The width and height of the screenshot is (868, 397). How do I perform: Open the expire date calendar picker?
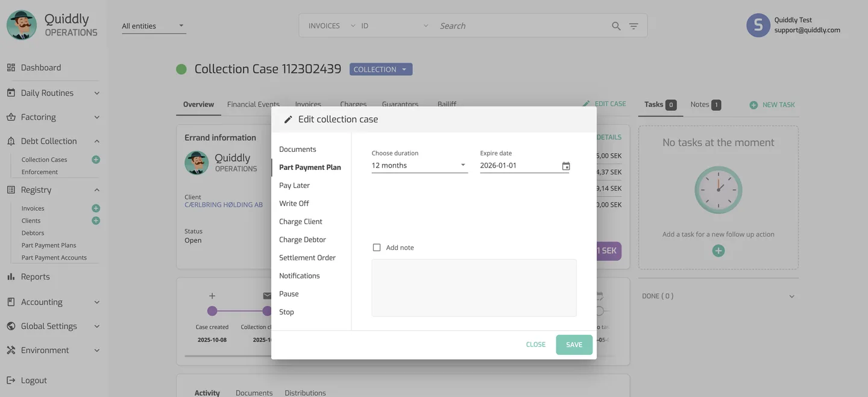click(565, 166)
